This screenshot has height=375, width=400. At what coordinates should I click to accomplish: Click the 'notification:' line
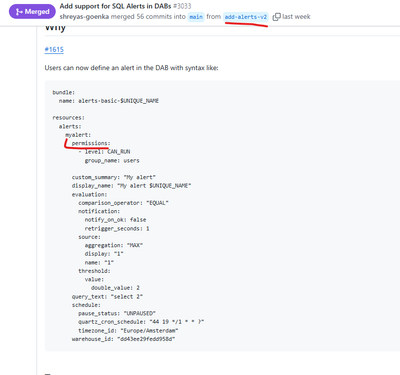(99, 211)
